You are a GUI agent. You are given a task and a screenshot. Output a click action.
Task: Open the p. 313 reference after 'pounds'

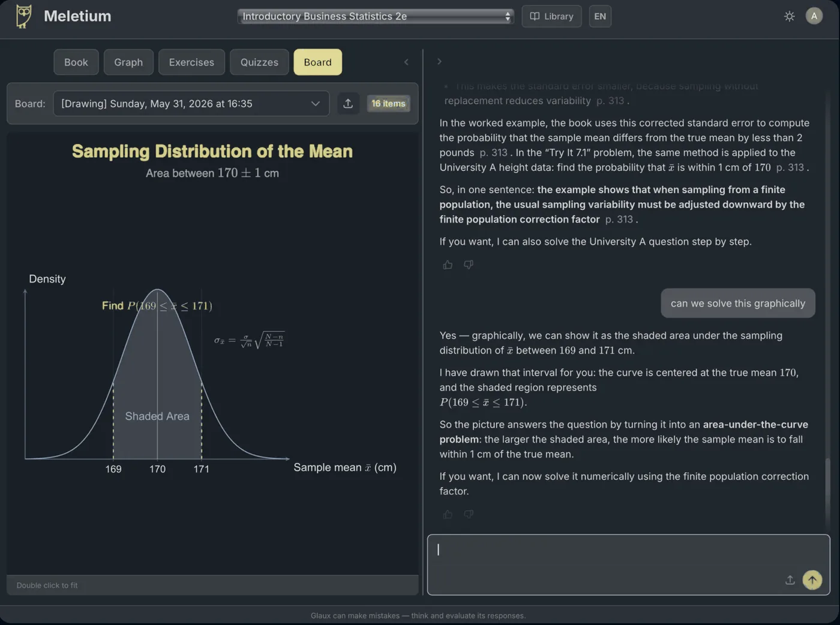click(x=494, y=152)
